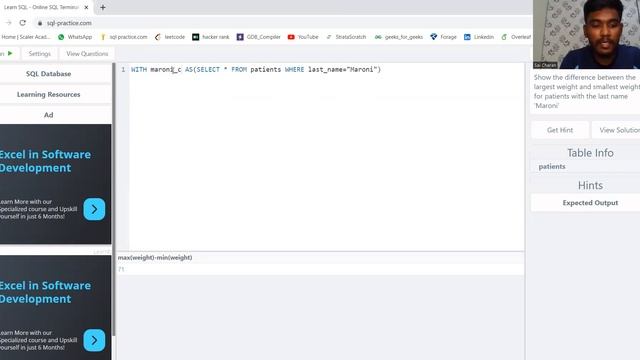Viewport: 640px width, 360px height.
Task: Reload the page with refresh icon
Action: (x=23, y=23)
